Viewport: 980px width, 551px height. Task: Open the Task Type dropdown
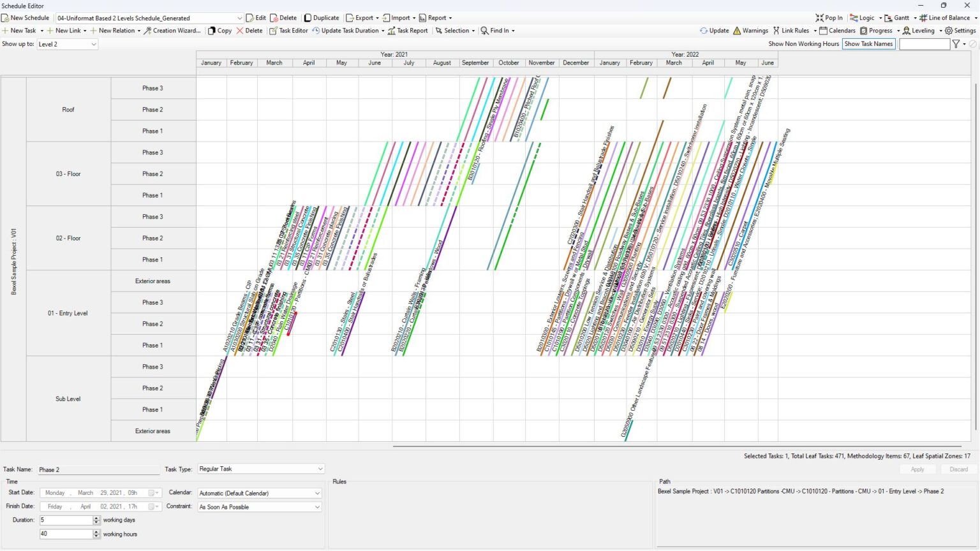point(260,469)
